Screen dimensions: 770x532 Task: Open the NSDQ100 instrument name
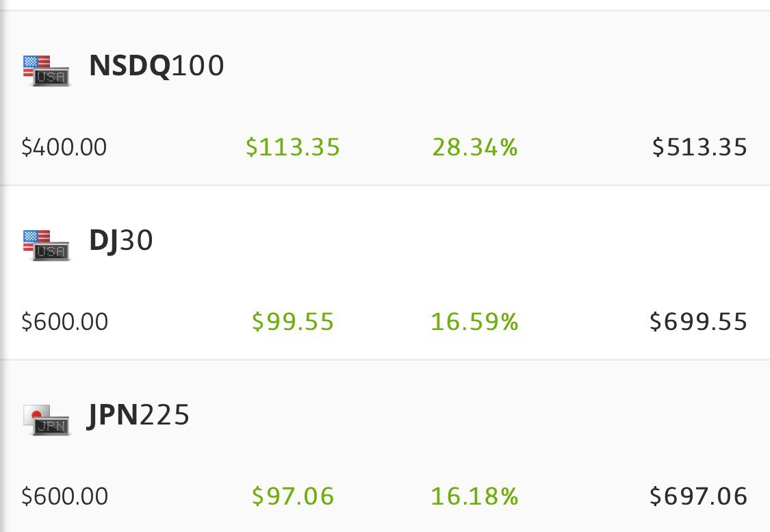(157, 66)
